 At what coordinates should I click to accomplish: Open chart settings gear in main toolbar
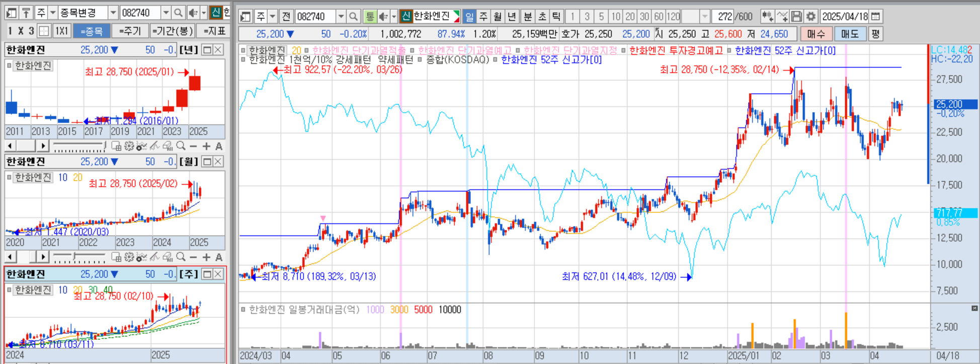810,17
